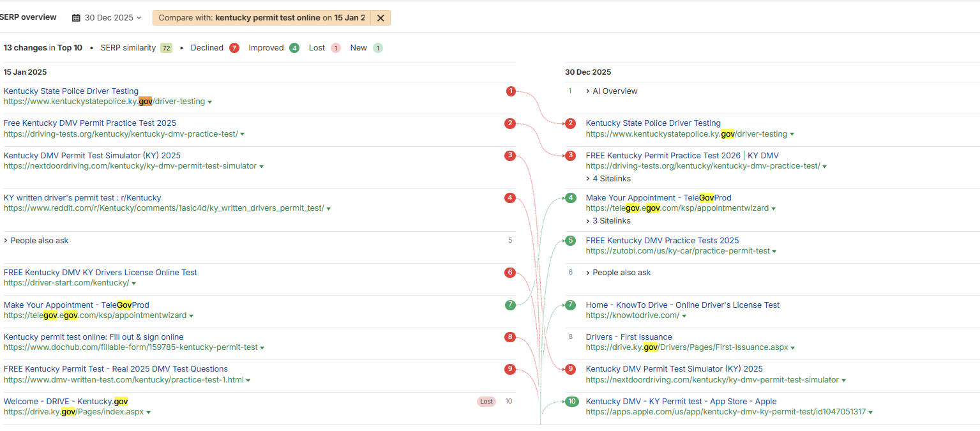The image size is (980, 431).
Task: Open KY written driver's permit test r/Kentucky
Action: pyautogui.click(x=82, y=198)
